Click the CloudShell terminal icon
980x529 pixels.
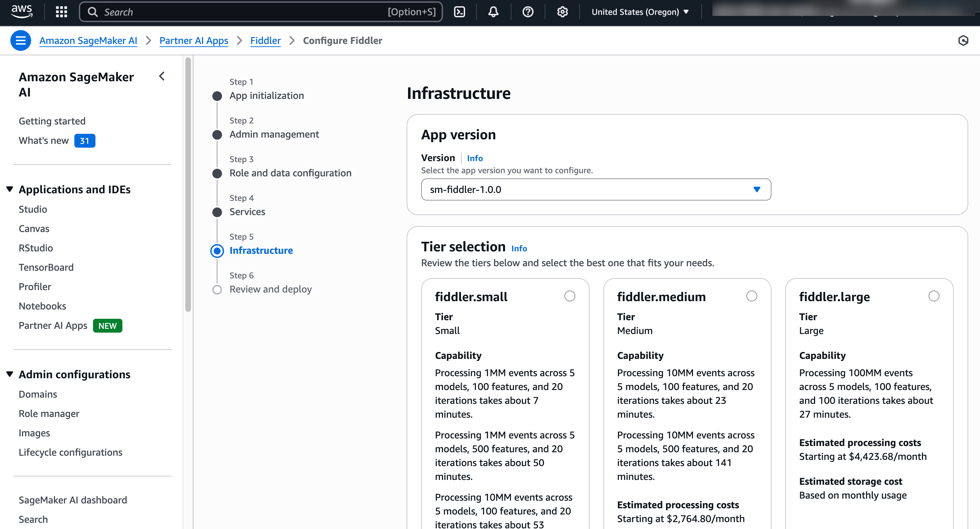pos(460,12)
